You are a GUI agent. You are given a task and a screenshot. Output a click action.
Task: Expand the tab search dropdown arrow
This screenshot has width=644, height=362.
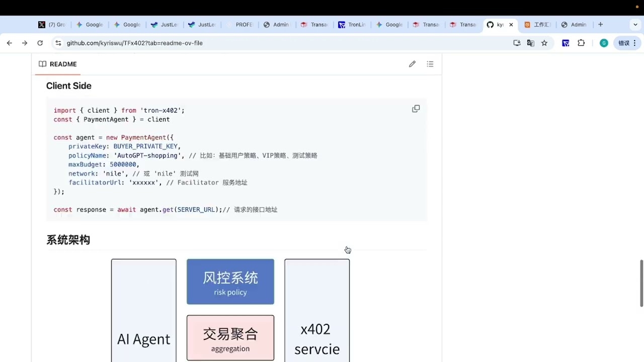click(635, 25)
